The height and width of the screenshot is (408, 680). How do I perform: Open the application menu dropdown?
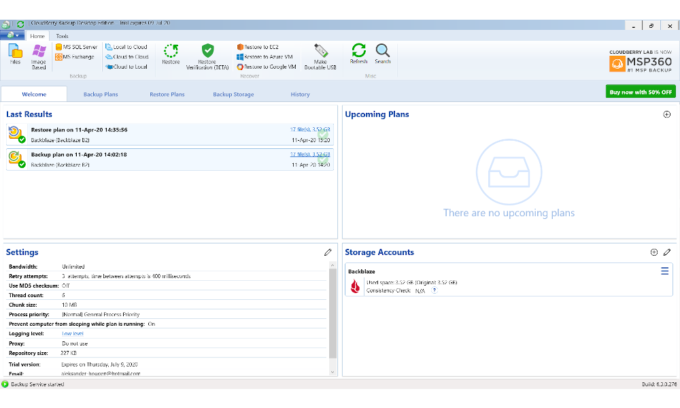click(12, 36)
